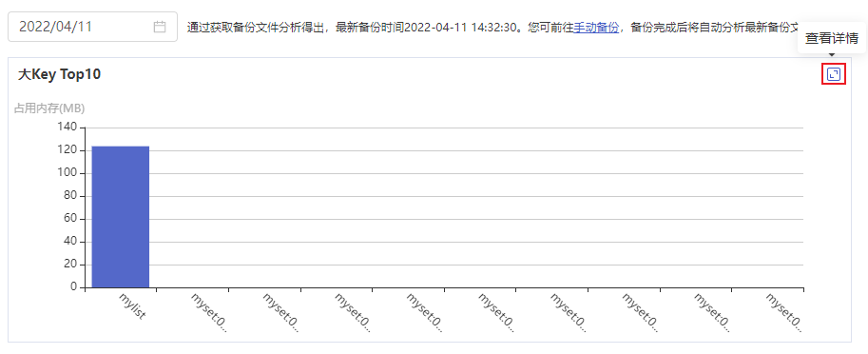Click the 140 y-axis label
This screenshot has width=868, height=354.
coord(68,128)
